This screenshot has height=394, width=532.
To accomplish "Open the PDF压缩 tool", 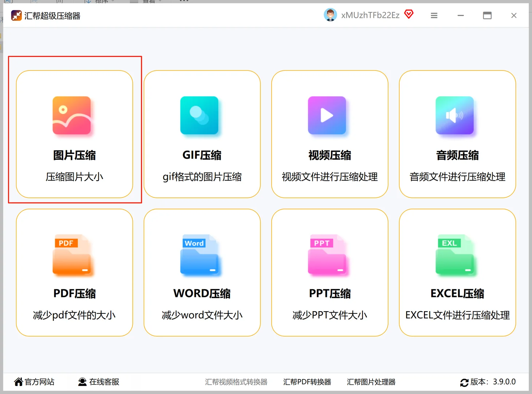I will [x=74, y=273].
